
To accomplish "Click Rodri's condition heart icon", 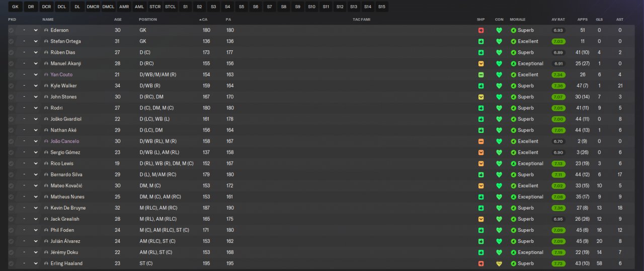I will tap(499, 108).
